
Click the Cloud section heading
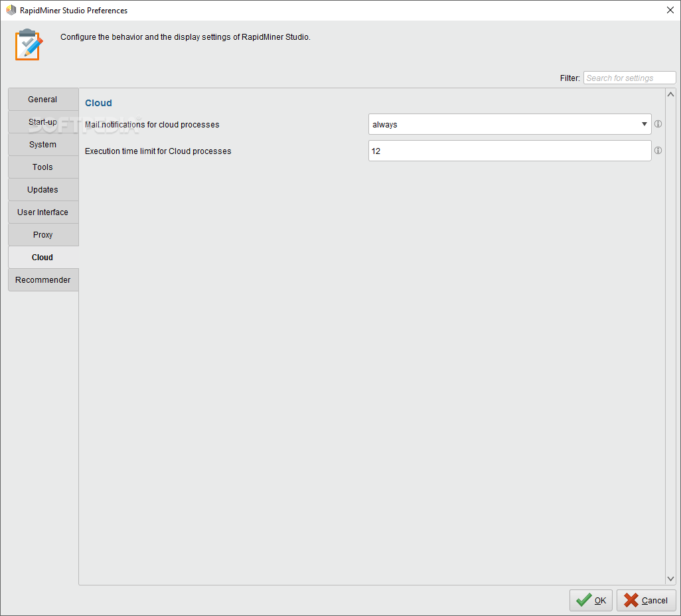pyautogui.click(x=99, y=103)
